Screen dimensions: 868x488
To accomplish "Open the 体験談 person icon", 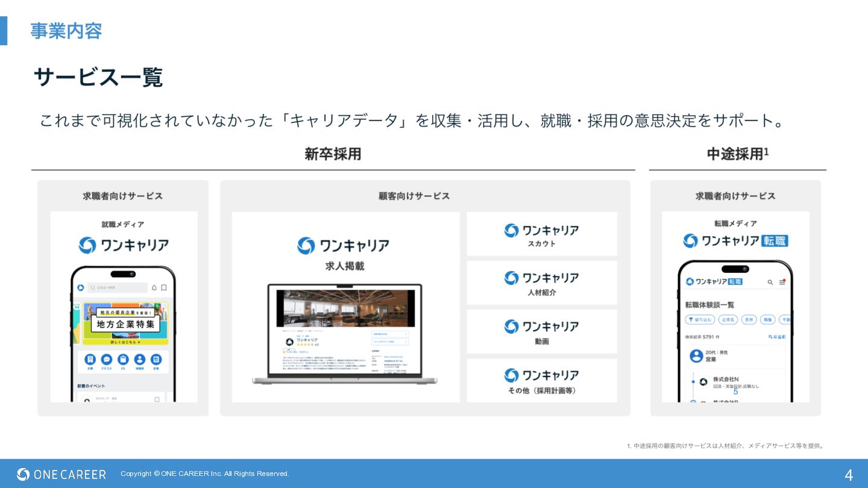I will click(x=139, y=358).
